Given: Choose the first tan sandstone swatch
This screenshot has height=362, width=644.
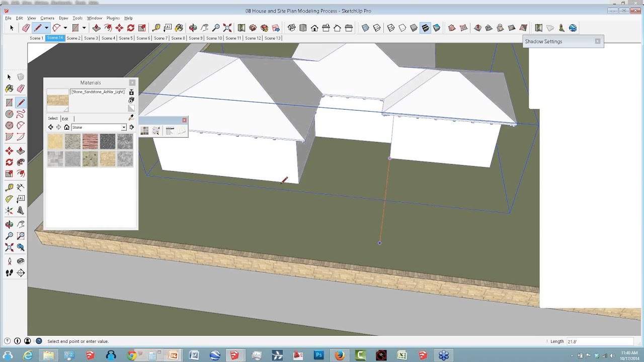Looking at the screenshot, I should pyautogui.click(x=55, y=141).
